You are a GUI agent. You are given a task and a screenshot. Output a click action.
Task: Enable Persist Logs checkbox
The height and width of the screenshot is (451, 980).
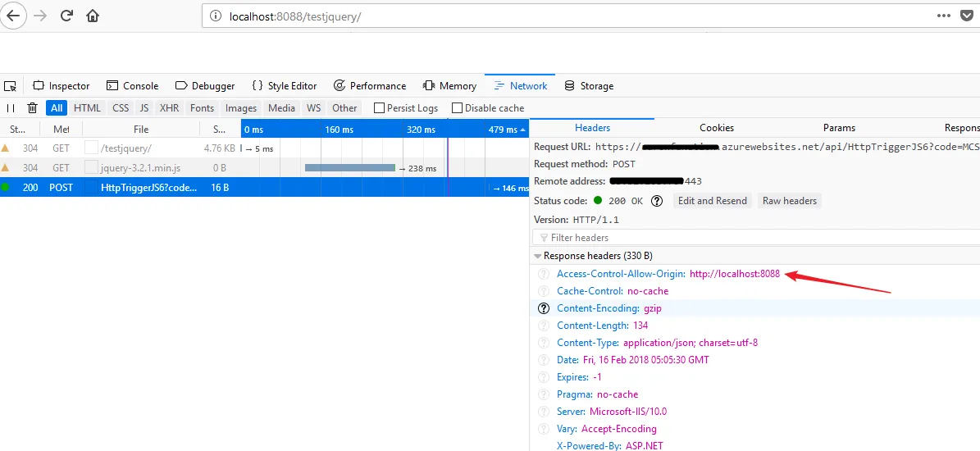pos(379,108)
